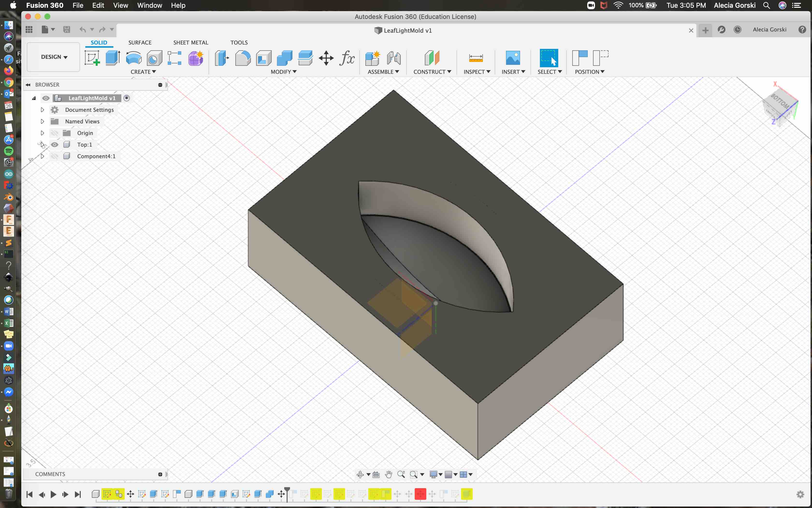Switch to the SURFACE tab
The height and width of the screenshot is (508, 812).
click(140, 42)
